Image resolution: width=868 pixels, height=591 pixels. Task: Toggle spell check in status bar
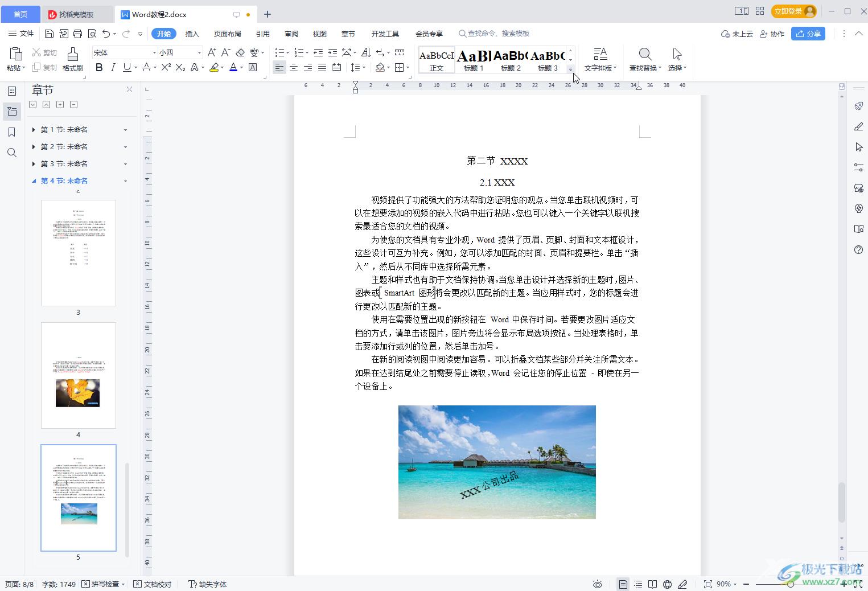point(103,584)
